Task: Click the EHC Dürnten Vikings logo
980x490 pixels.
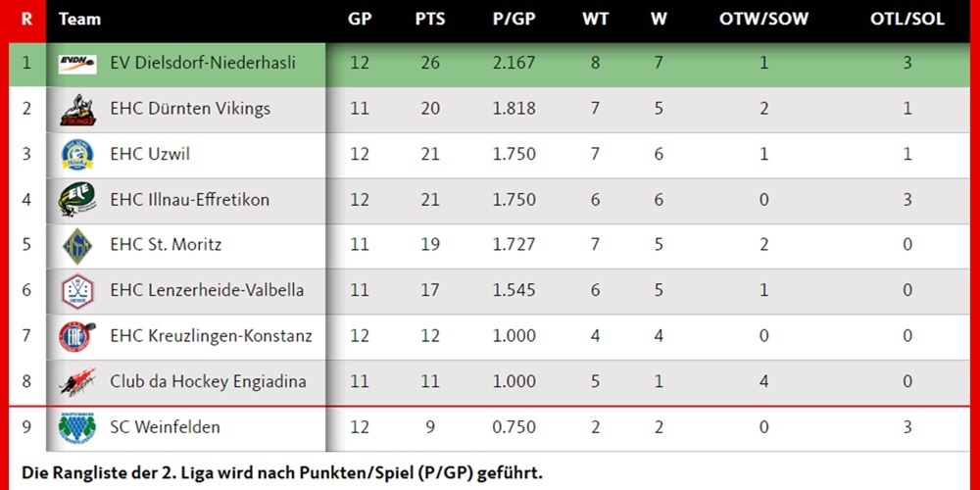Action: click(x=77, y=109)
